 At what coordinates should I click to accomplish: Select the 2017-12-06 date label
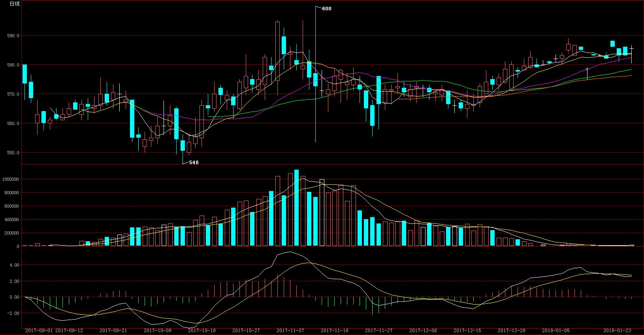tap(423, 330)
